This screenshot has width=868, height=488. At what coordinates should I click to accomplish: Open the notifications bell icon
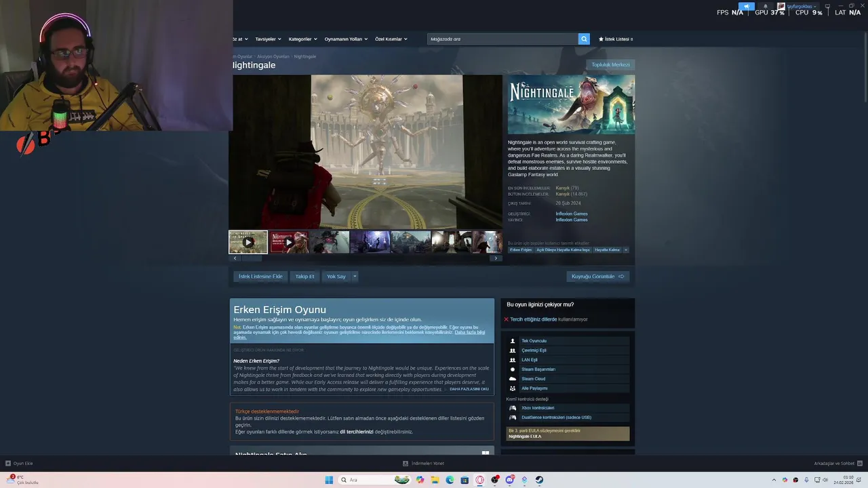tap(766, 7)
